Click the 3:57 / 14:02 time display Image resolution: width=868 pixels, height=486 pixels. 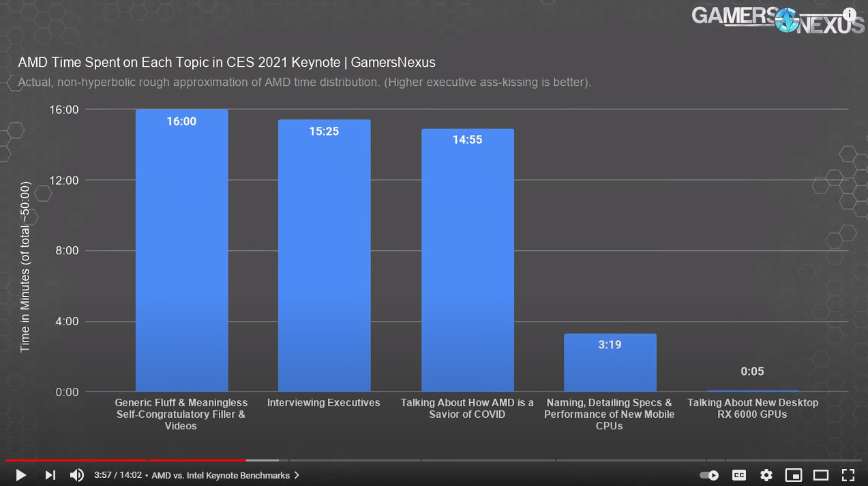tap(118, 475)
